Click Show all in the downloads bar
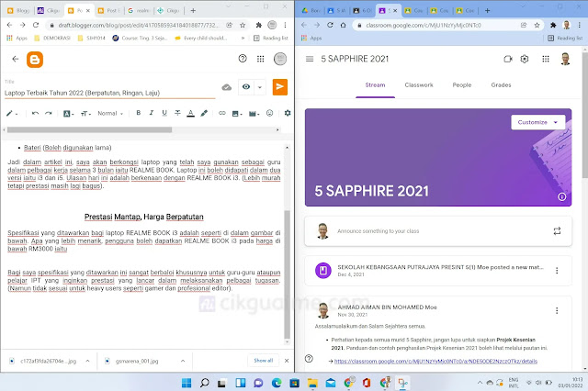Viewport: 588px width, 391px height. pos(264,361)
